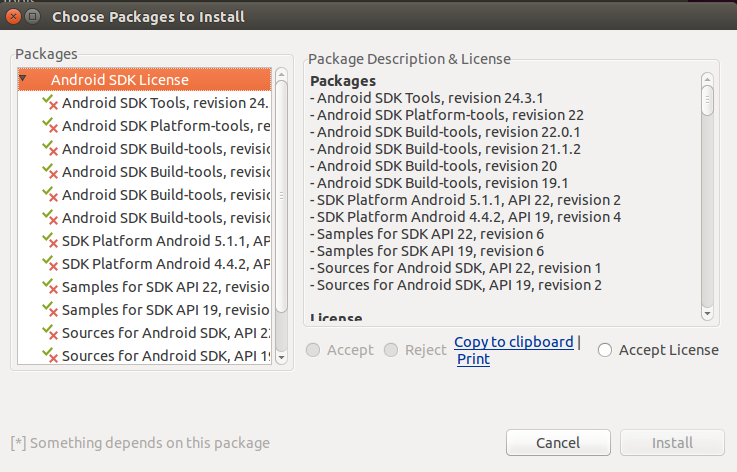Click description line Android SDK Build-tools, revision 22.0.1
737x472 pixels.
tap(445, 132)
